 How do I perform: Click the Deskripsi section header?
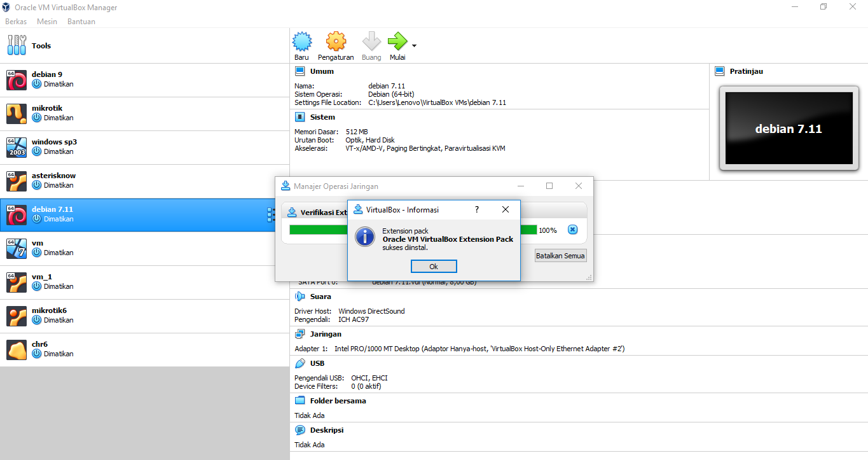(x=327, y=430)
